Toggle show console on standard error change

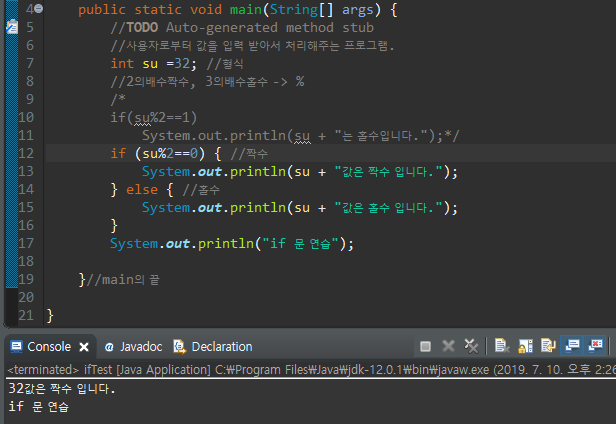pyautogui.click(x=595, y=346)
